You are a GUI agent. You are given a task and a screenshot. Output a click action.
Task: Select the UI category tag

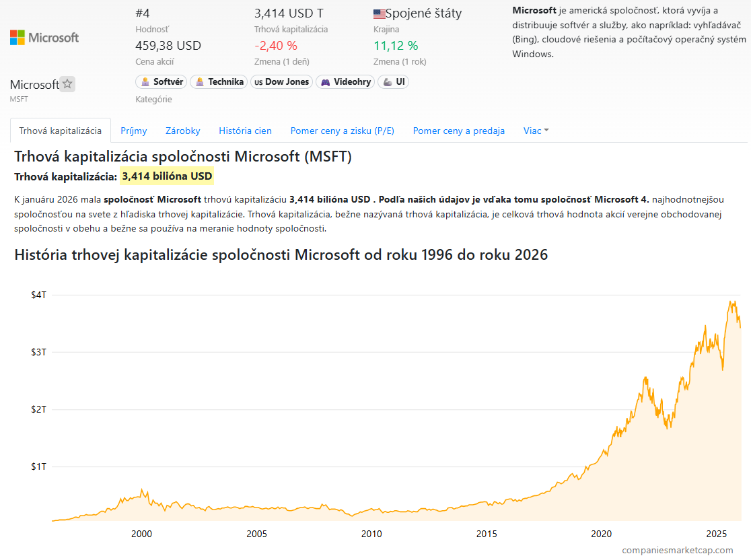click(393, 82)
